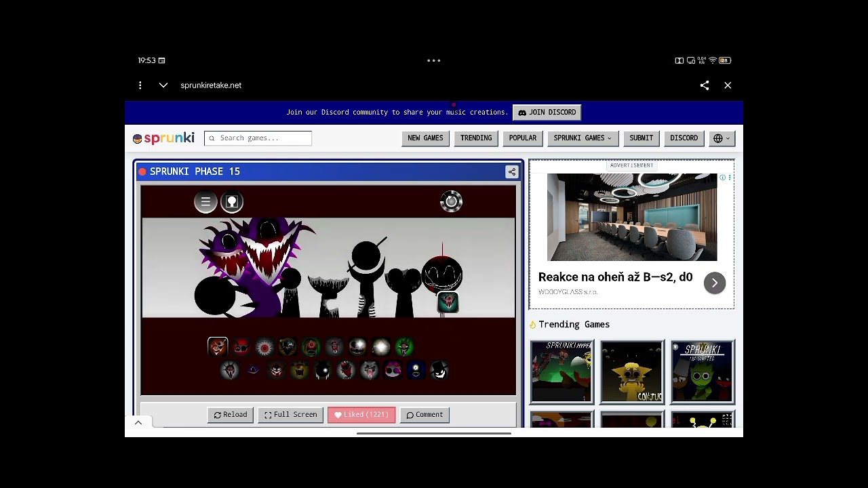Open the NEW GAMES nav item

(425, 138)
